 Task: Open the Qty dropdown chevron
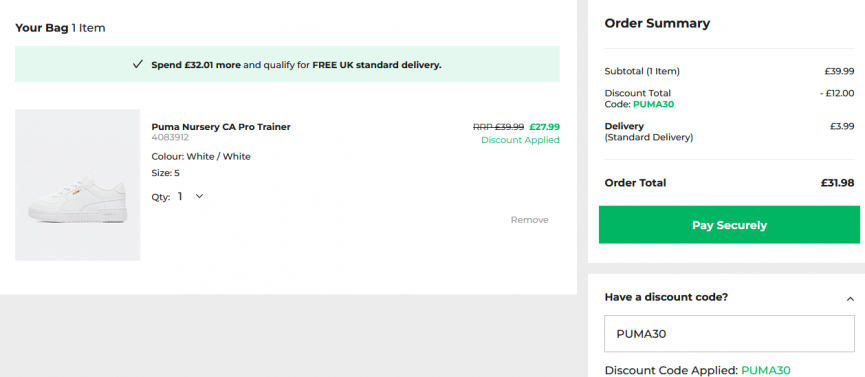(200, 196)
